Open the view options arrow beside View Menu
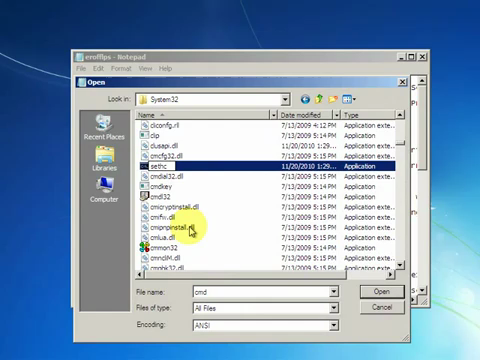Image resolution: width=480 pixels, height=360 pixels. pos(354,99)
